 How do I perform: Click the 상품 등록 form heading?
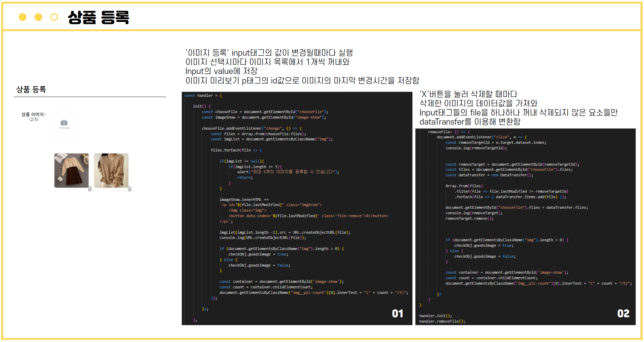click(31, 89)
